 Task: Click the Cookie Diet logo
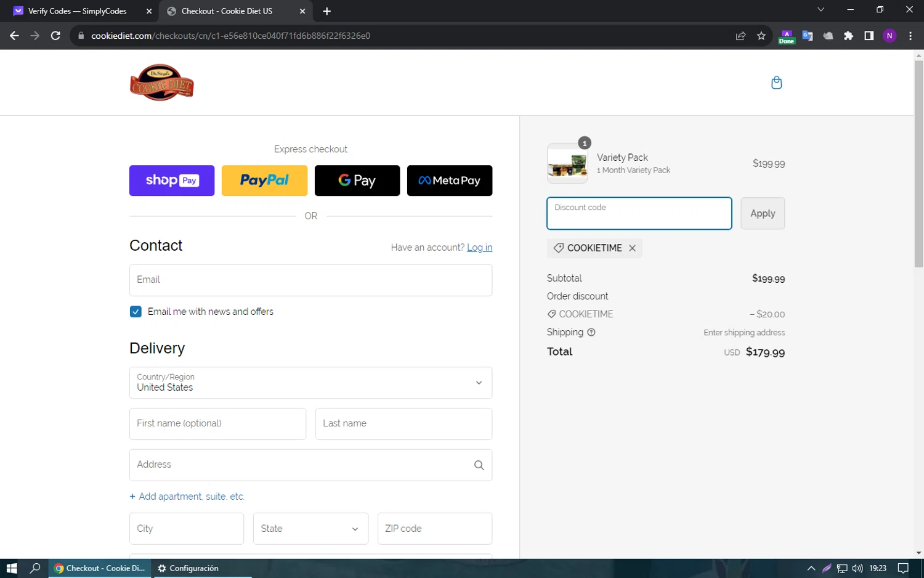[x=162, y=83]
